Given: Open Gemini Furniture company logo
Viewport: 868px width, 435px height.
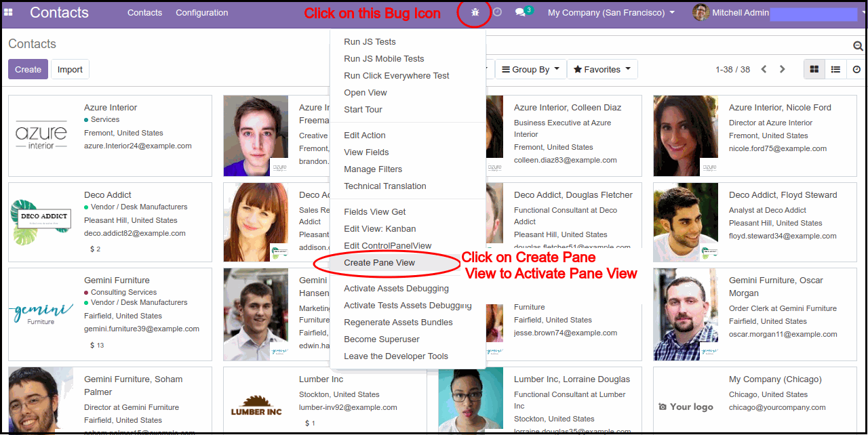Looking at the screenshot, I should click(x=41, y=314).
